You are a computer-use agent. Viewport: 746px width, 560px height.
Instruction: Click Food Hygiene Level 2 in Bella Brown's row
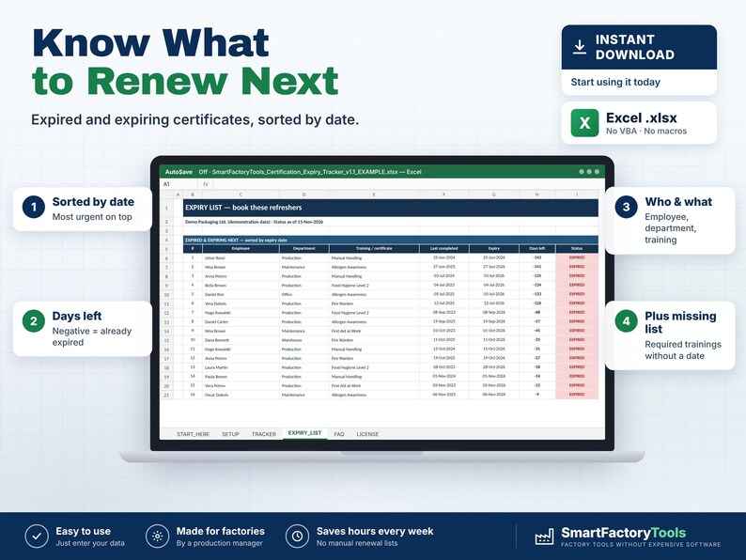[374, 286]
